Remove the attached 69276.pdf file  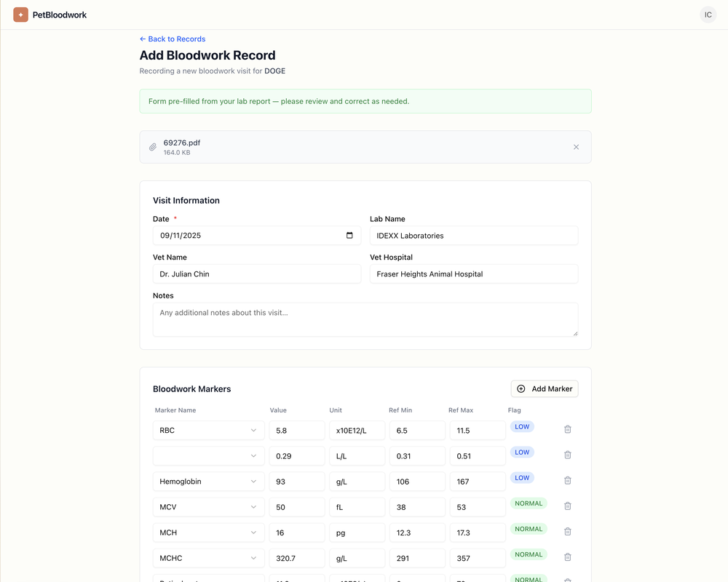(576, 147)
